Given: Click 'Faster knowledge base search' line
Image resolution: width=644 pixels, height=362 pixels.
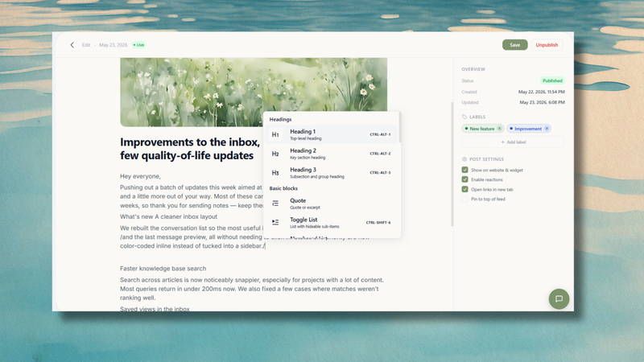Looking at the screenshot, I should point(163,269).
